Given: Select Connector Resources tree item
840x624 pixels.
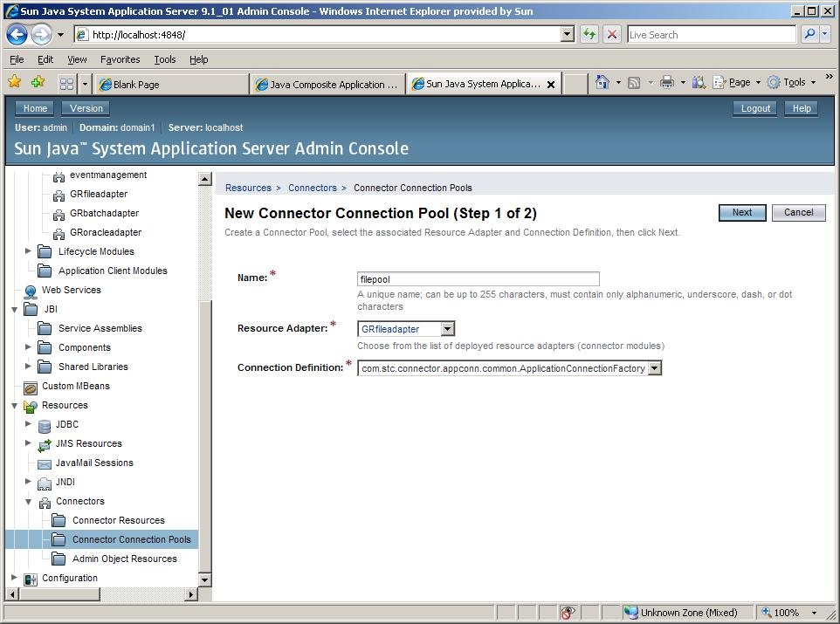Looking at the screenshot, I should (x=119, y=520).
